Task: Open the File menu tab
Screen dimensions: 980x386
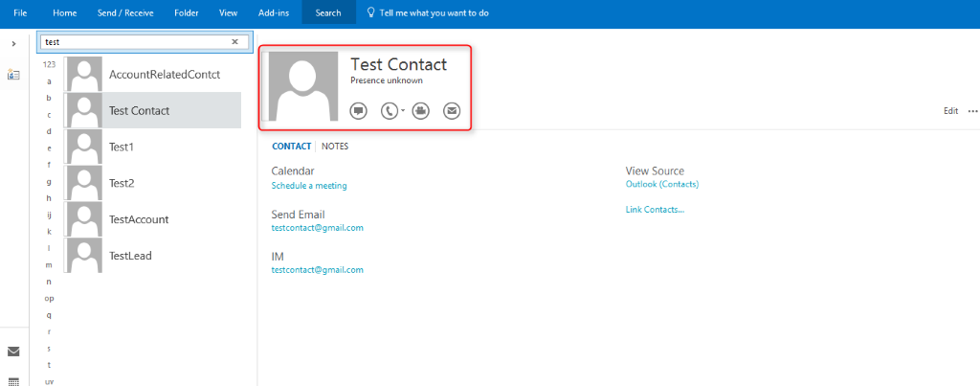Action: (x=20, y=12)
